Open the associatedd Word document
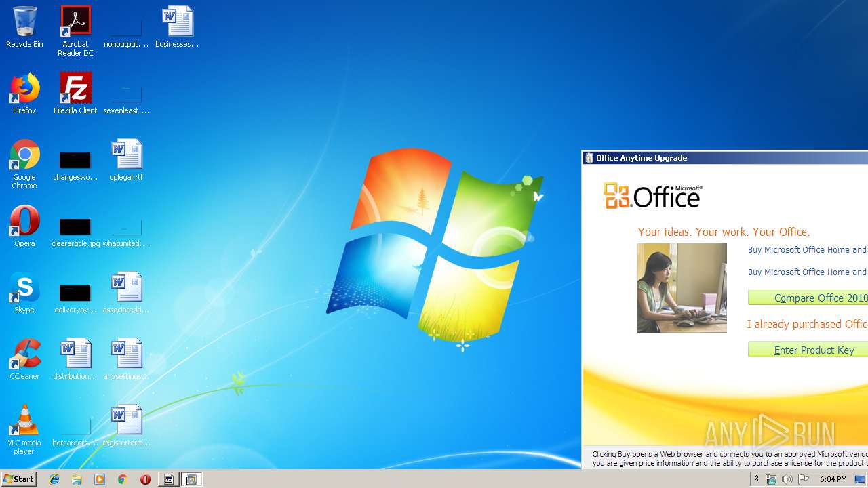868x488 pixels. (126, 293)
